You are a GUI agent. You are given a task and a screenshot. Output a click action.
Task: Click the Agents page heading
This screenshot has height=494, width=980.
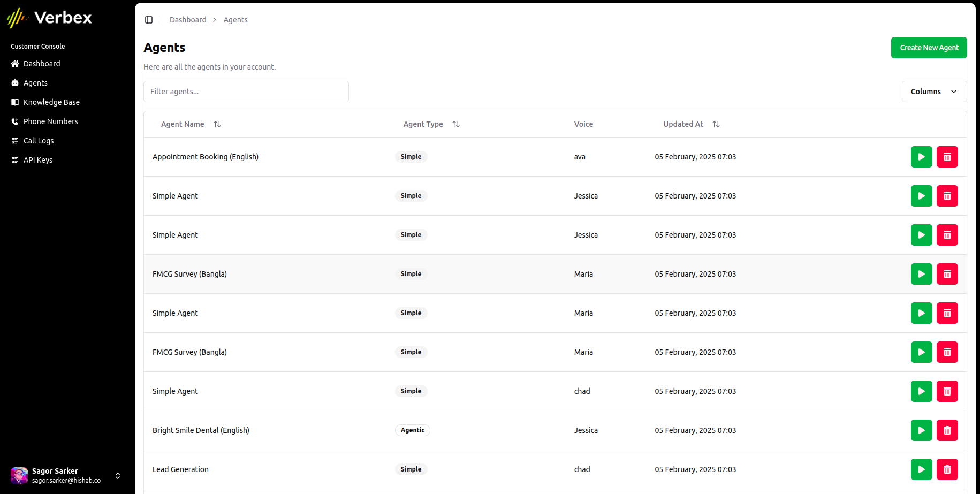coord(164,48)
